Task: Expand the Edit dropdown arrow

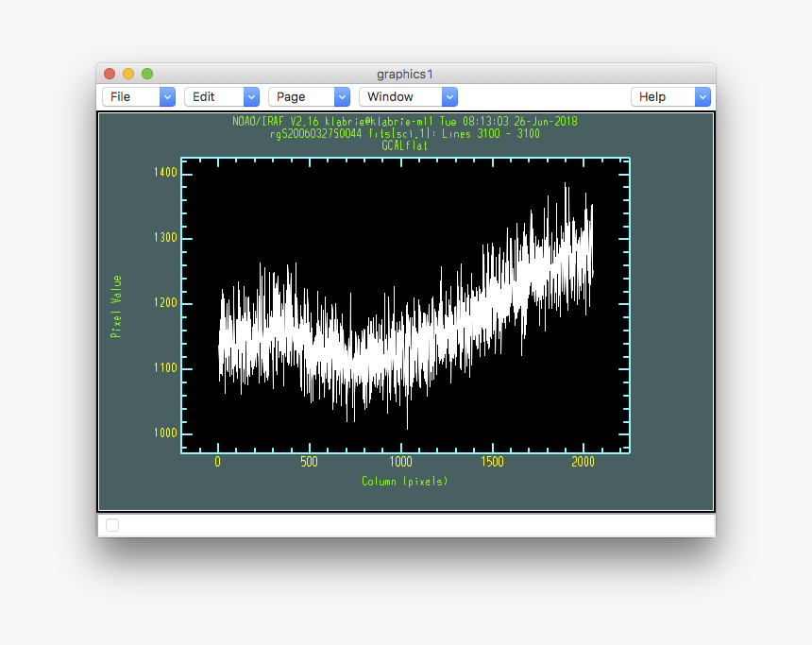Action: point(251,96)
